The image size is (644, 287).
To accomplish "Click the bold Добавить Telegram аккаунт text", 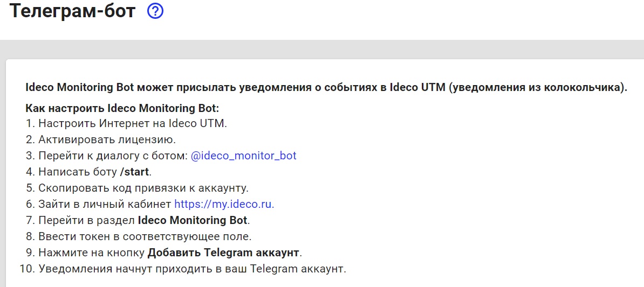I will [x=224, y=252].
